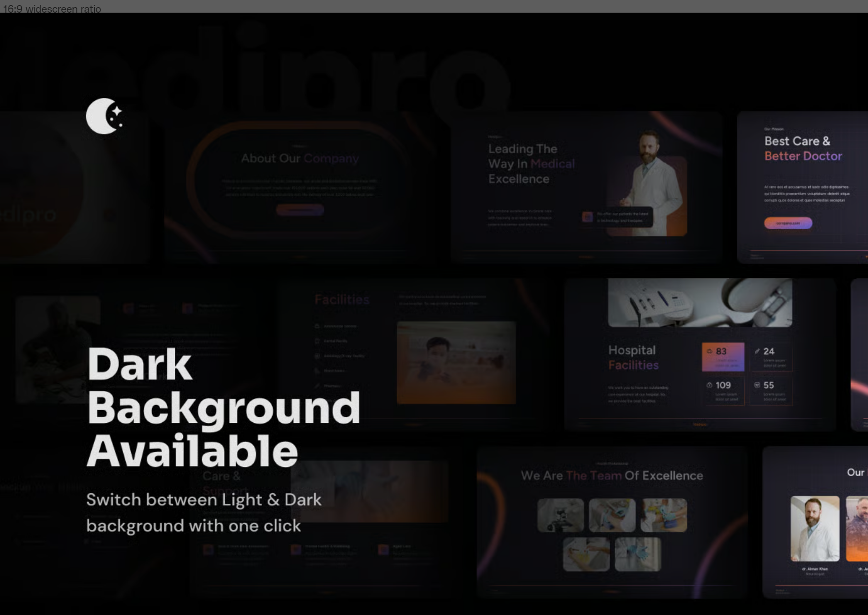Image resolution: width=868 pixels, height=615 pixels.
Task: Click the '16:9 widescreen ratio' label
Action: click(x=52, y=9)
